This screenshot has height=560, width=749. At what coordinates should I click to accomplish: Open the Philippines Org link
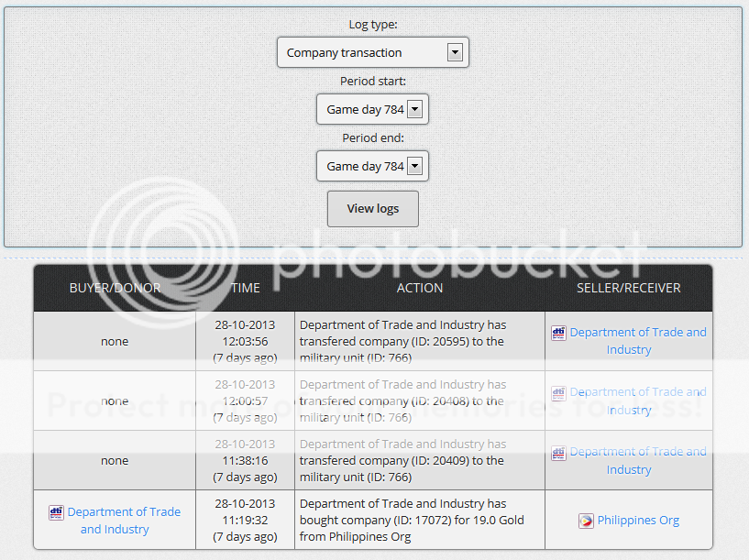click(x=638, y=521)
